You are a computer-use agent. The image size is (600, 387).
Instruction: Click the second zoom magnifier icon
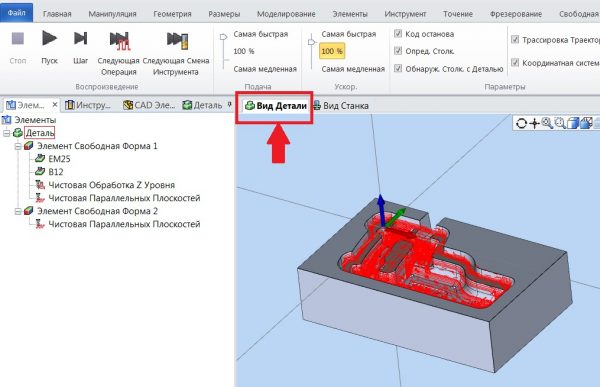pos(560,123)
